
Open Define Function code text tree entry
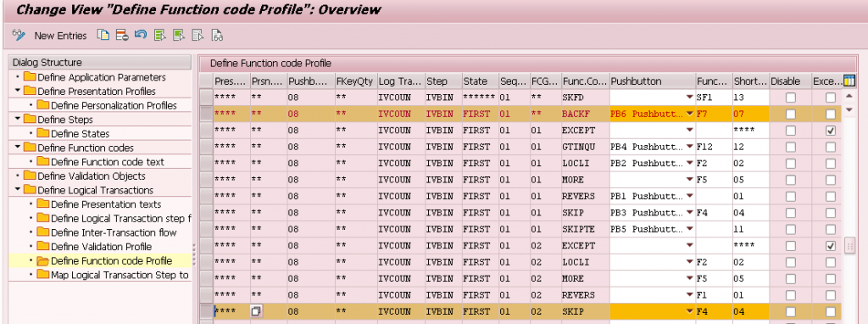pos(108,162)
